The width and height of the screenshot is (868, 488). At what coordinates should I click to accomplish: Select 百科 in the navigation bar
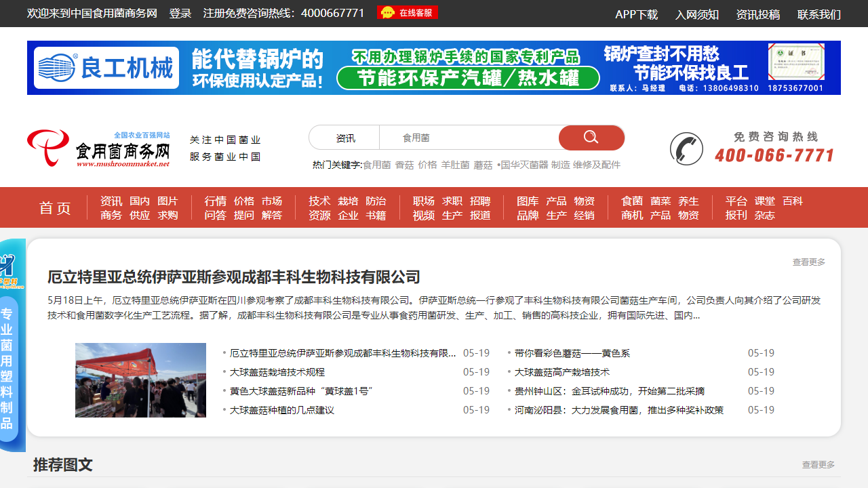[793, 201]
